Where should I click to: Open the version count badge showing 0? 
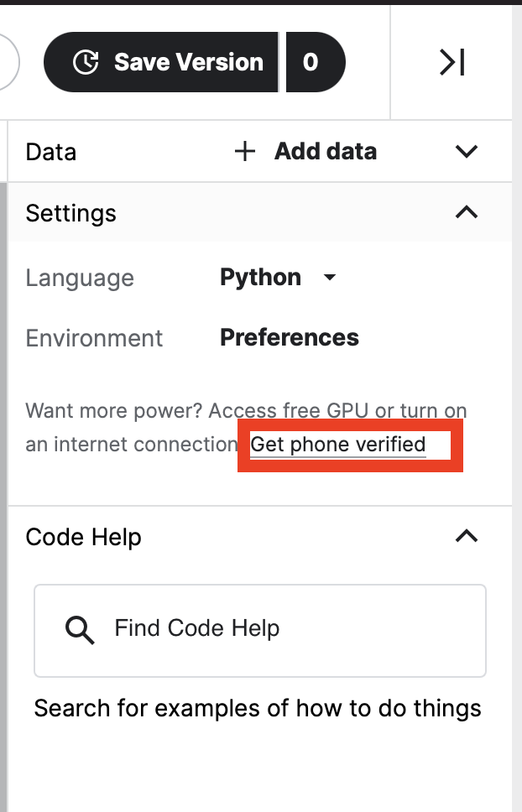311,62
